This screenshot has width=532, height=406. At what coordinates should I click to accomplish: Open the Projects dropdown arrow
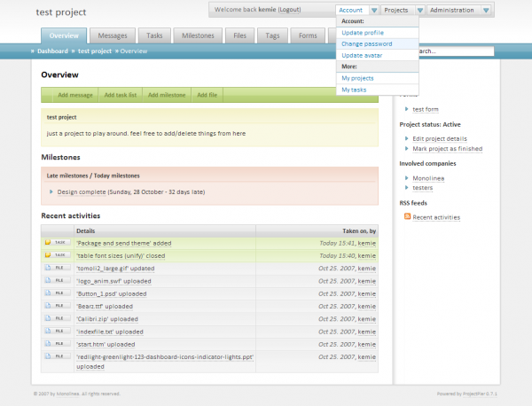tap(420, 10)
